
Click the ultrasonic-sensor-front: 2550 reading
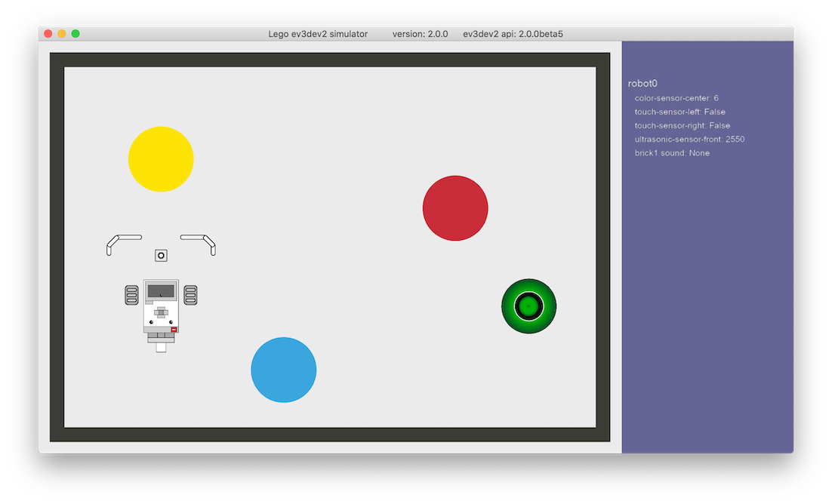(x=689, y=139)
